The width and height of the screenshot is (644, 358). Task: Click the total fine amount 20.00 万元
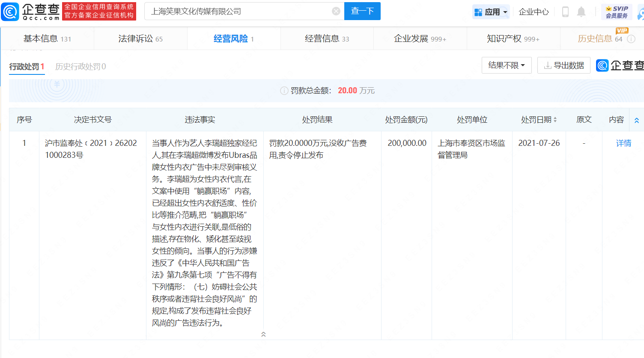pyautogui.click(x=356, y=91)
